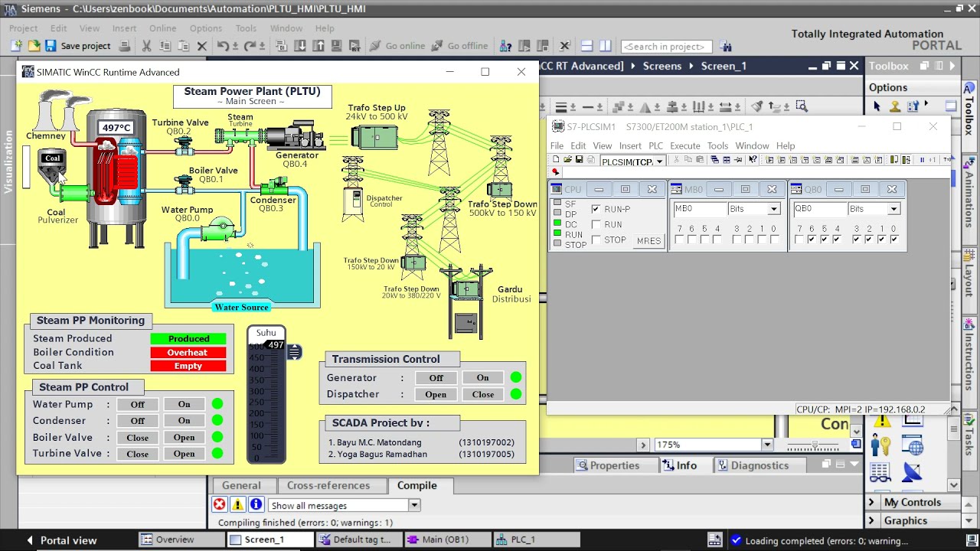This screenshot has height=551, width=980.
Task: Click the Dispatcher Close button
Action: click(482, 394)
